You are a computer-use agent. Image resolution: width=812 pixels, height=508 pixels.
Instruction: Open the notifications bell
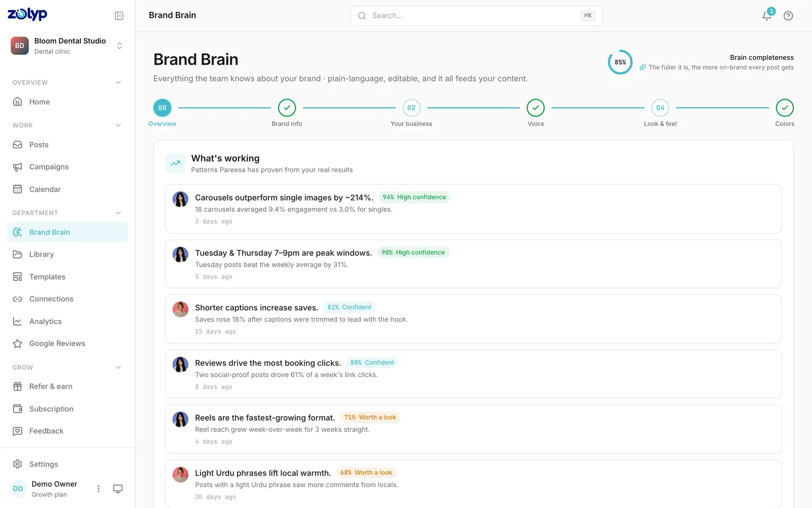point(767,16)
